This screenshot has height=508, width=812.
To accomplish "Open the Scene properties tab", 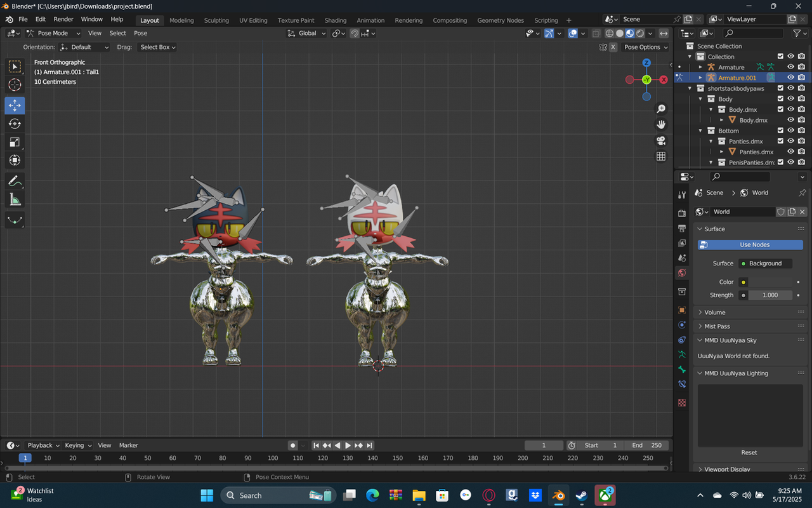I will pyautogui.click(x=682, y=258).
